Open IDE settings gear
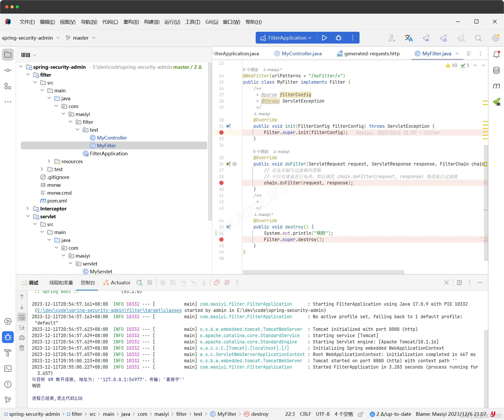 point(496,38)
